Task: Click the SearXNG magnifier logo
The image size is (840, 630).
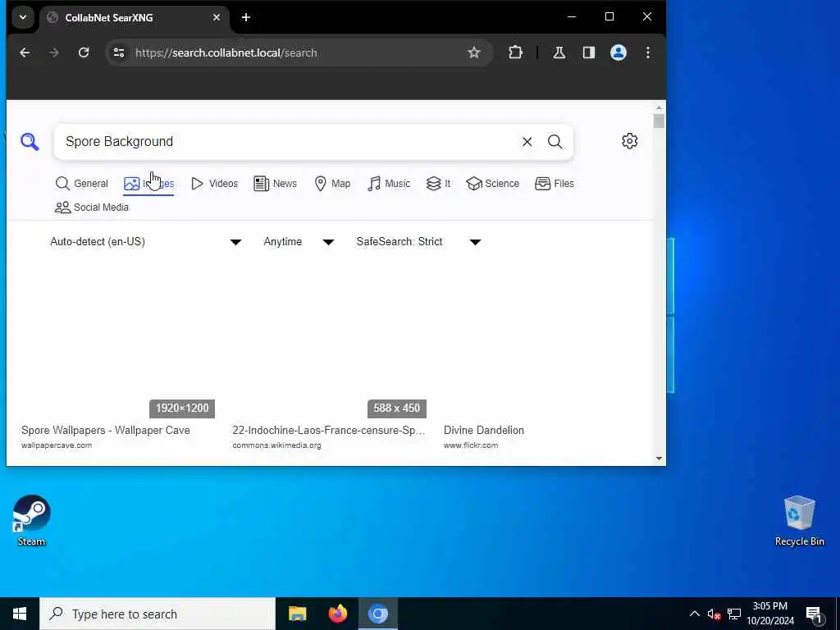Action: pos(30,141)
